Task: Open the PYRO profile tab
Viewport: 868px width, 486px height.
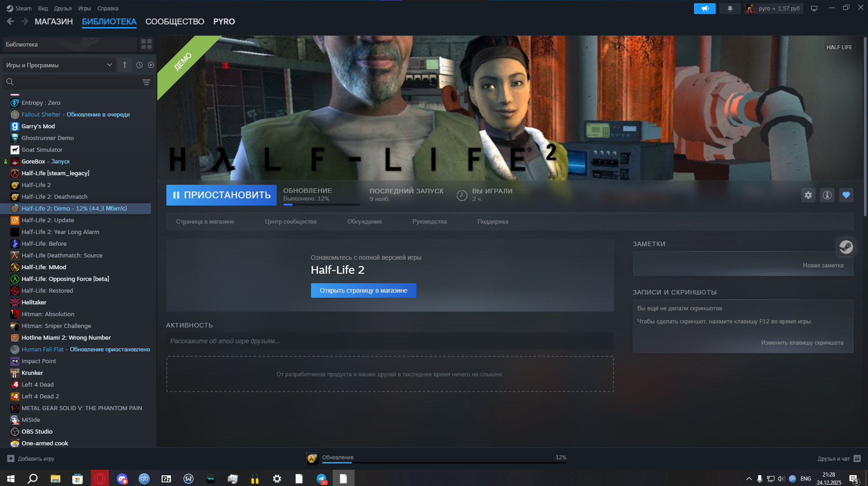Action: (x=224, y=22)
